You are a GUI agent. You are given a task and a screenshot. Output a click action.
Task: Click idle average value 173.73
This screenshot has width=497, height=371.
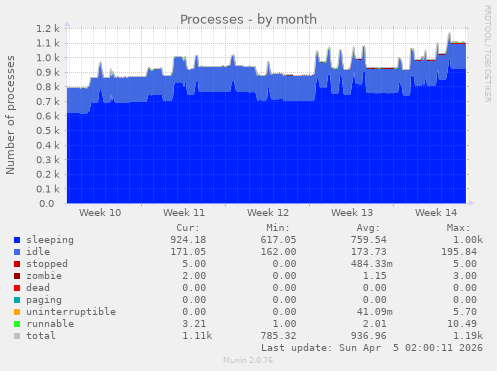tap(368, 252)
